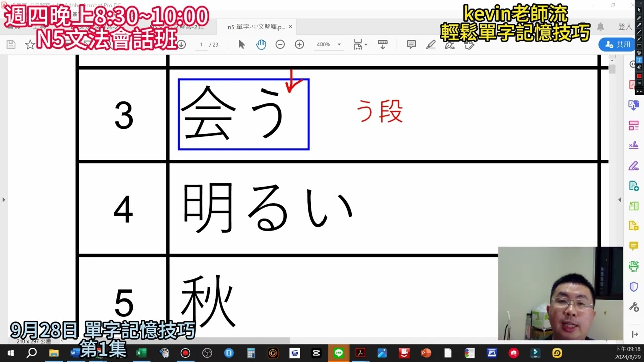Open PowerPoint from the taskbar
Image resolution: width=644 pixels, height=362 pixels.
tap(426, 353)
